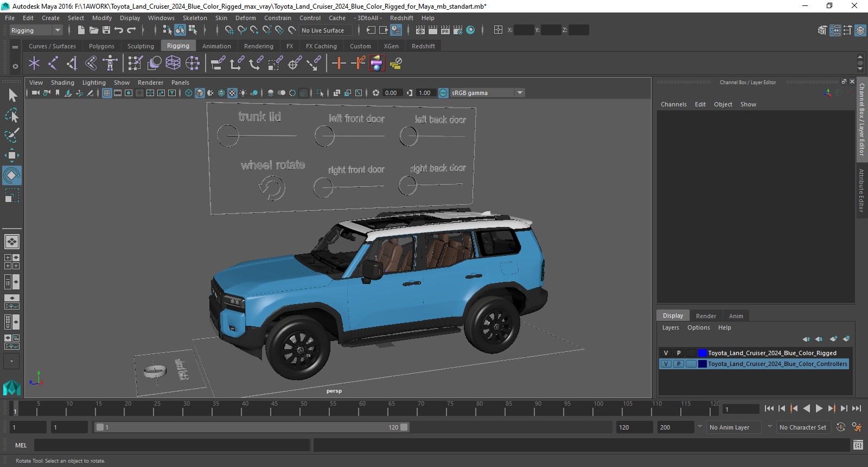This screenshot has width=868, height=467.
Task: Go to start of playback range
Action: (769, 408)
